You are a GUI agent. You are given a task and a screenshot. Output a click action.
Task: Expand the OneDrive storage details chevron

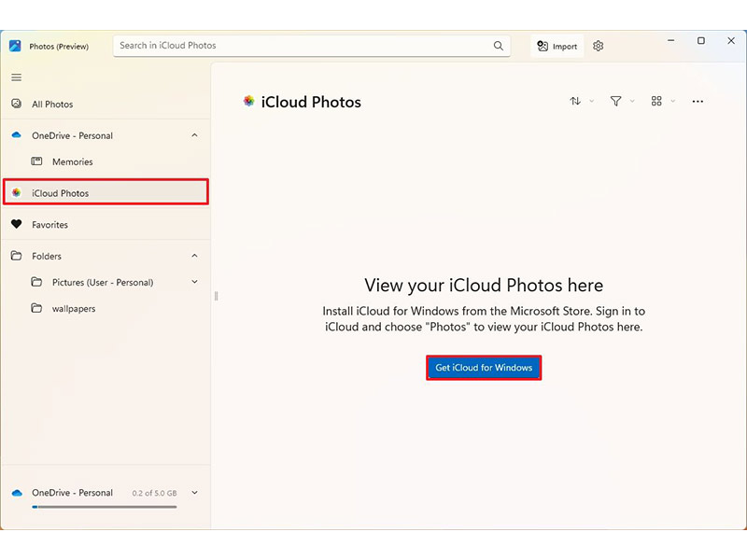[194, 493]
